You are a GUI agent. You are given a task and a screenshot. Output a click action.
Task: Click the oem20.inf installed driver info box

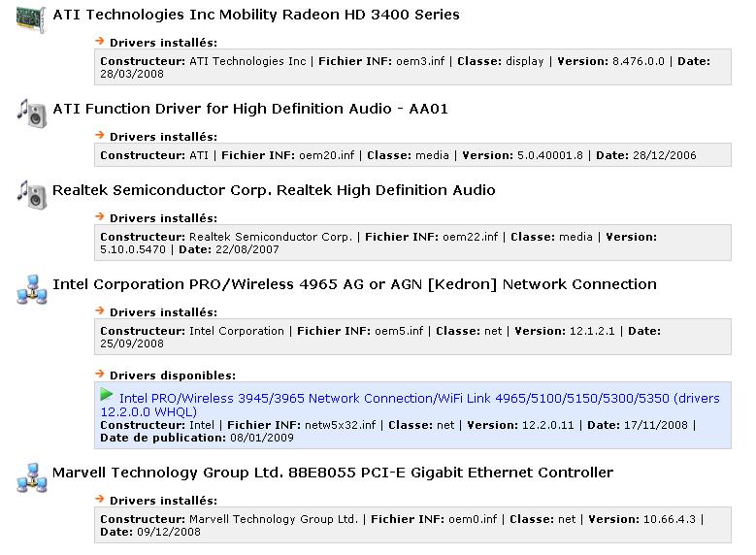pos(411,155)
